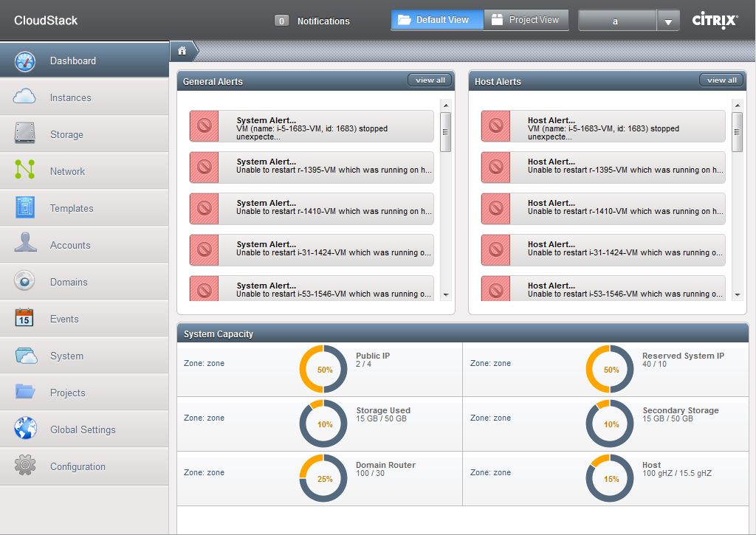Open the Storage section
Viewport: 756px width, 535px height.
[84, 134]
